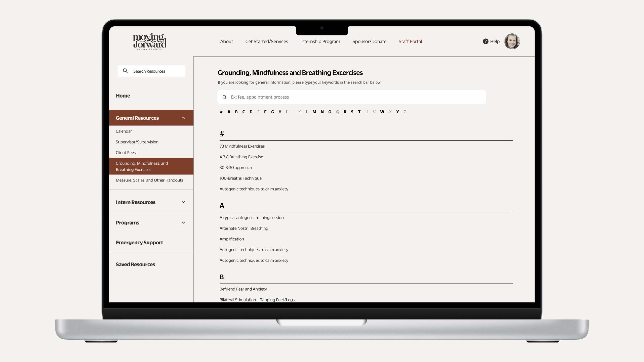Click the Saved Resources link
Image resolution: width=644 pixels, height=362 pixels.
[135, 264]
